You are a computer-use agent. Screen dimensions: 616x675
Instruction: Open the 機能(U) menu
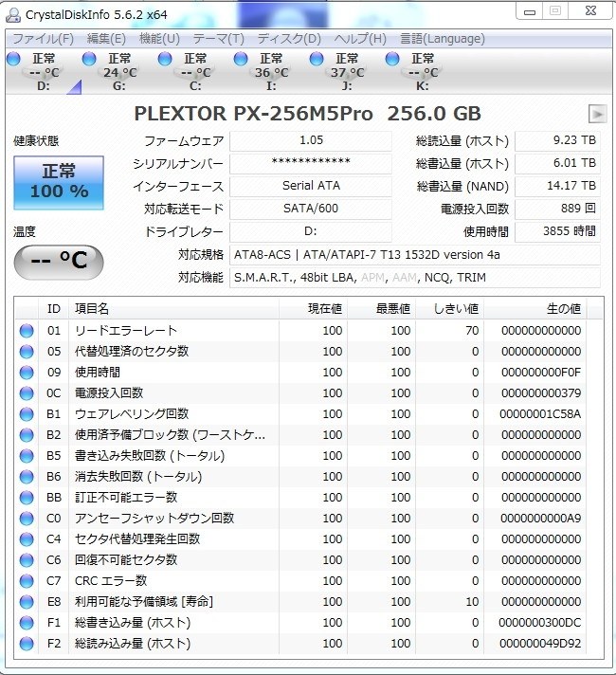pos(159,39)
